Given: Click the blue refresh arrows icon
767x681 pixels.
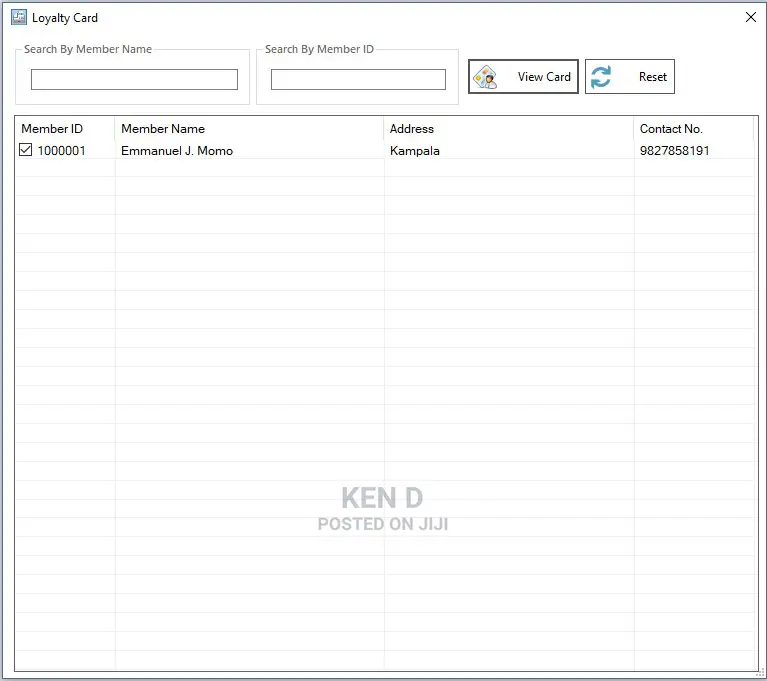Looking at the screenshot, I should click(601, 77).
